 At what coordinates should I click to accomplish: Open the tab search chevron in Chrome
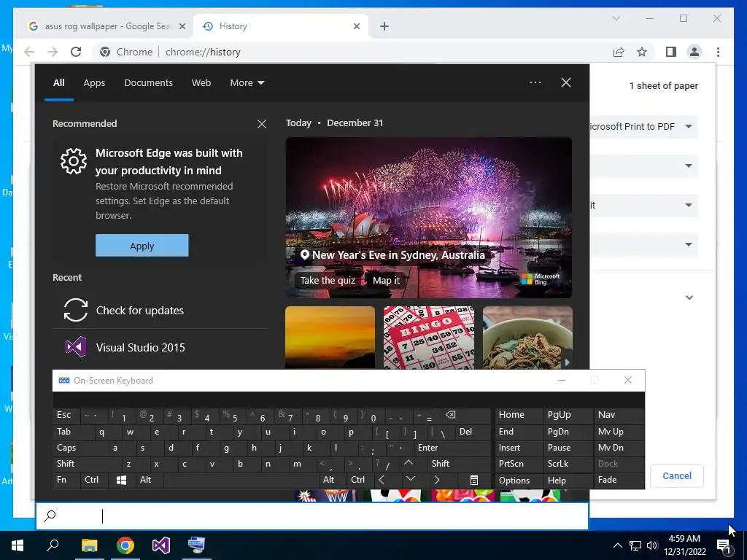tap(616, 18)
